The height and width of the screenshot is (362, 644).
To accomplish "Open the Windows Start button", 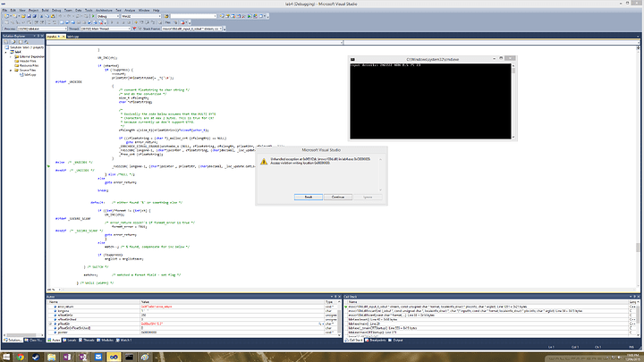I will 5,358.
